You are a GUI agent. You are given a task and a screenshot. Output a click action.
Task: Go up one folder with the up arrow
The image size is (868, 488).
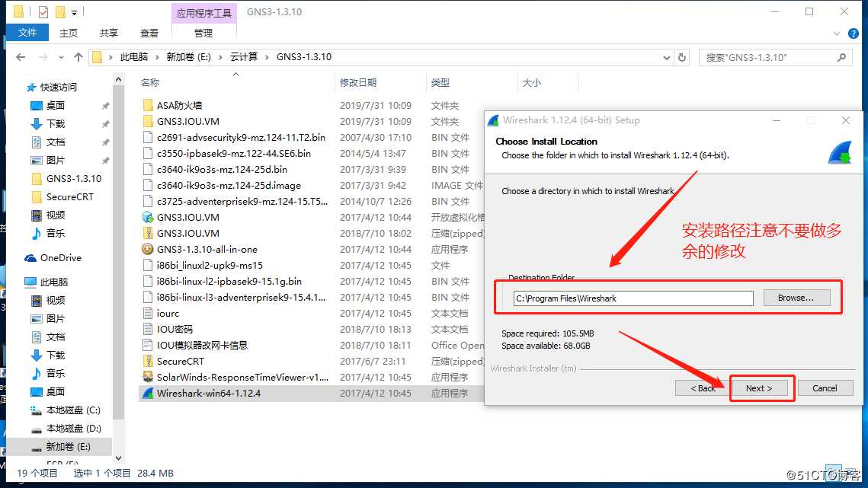(78, 57)
